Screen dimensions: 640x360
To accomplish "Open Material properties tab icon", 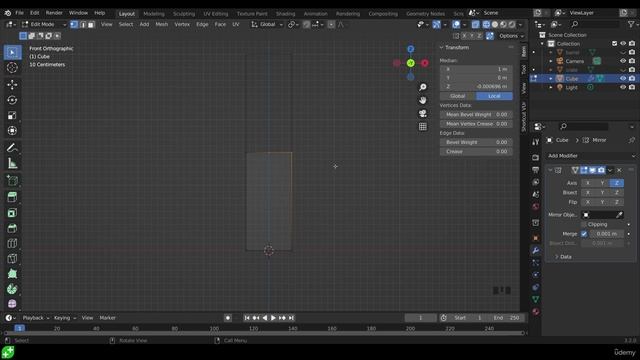I will [x=536, y=311].
